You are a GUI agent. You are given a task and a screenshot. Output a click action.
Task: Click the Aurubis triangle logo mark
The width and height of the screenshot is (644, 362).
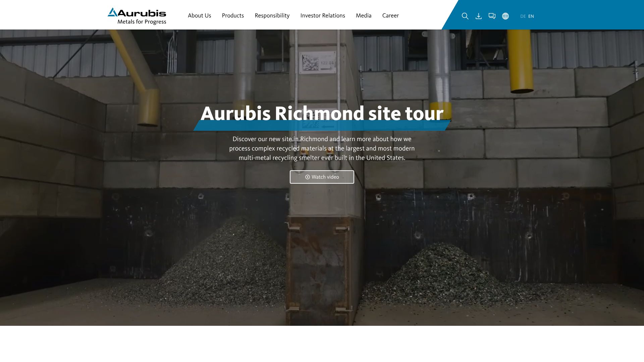tap(112, 12)
